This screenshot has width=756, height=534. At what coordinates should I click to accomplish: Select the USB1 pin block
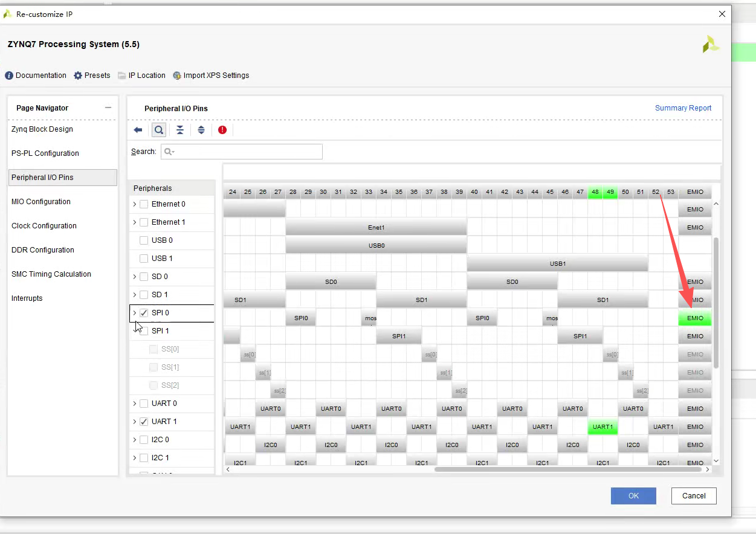pyautogui.click(x=557, y=264)
